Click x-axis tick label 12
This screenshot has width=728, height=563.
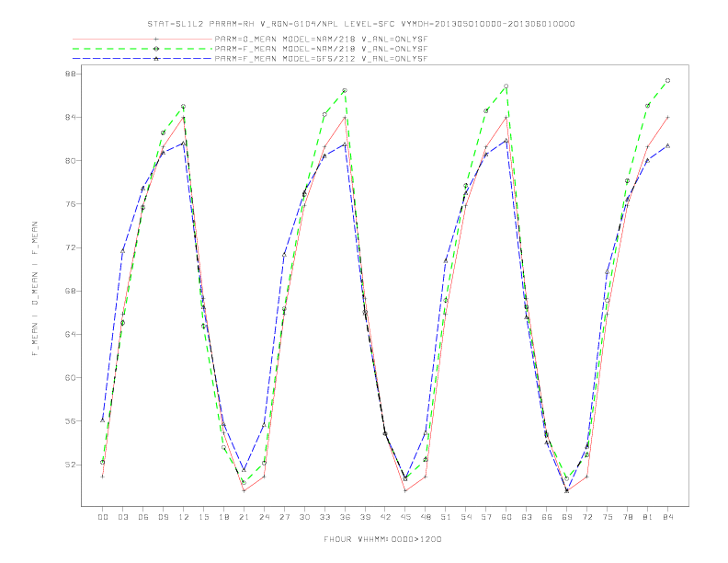click(x=184, y=517)
